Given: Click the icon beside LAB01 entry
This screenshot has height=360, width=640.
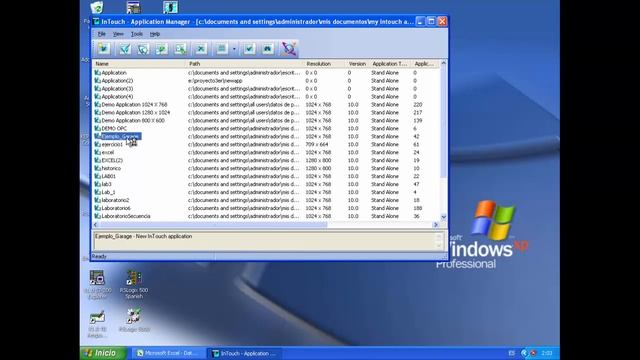Looking at the screenshot, I should click(97, 176).
